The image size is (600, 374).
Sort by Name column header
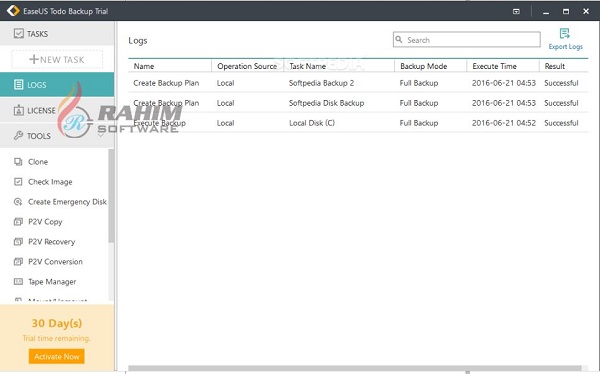click(144, 66)
